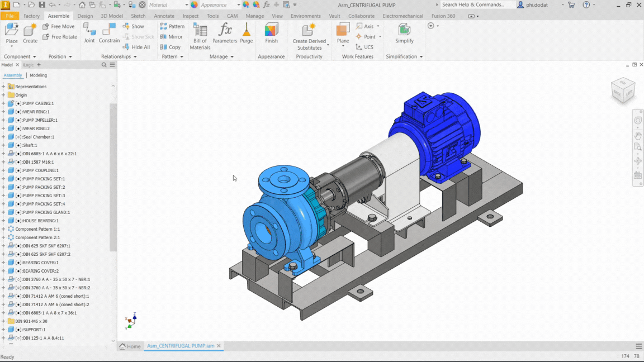This screenshot has height=362, width=644.
Task: Open the Inspect ribbon tab
Action: point(191,16)
